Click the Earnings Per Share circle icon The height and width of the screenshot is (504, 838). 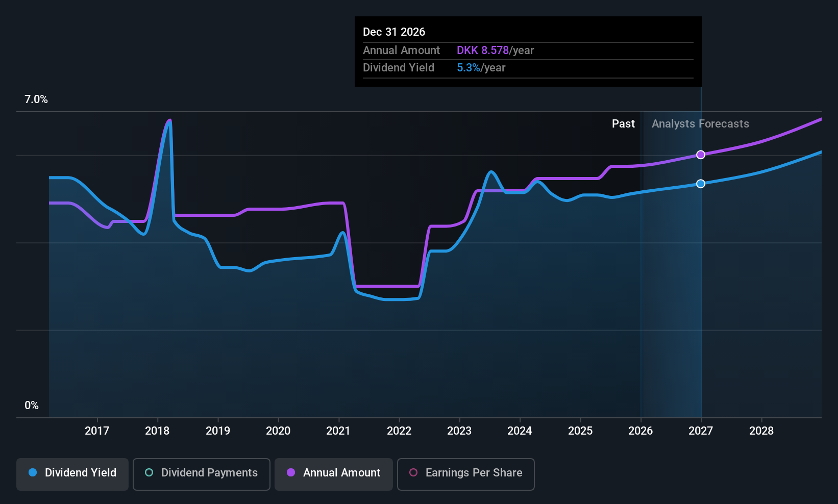[x=413, y=473]
